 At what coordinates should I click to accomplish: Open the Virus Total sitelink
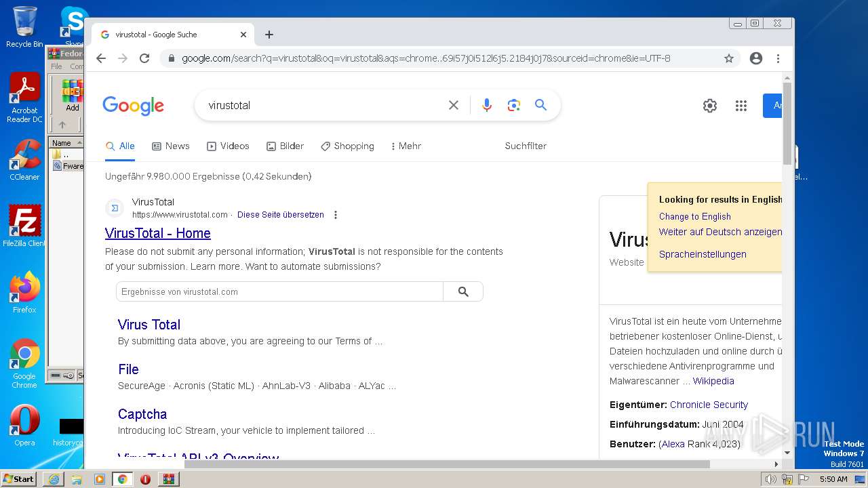149,325
